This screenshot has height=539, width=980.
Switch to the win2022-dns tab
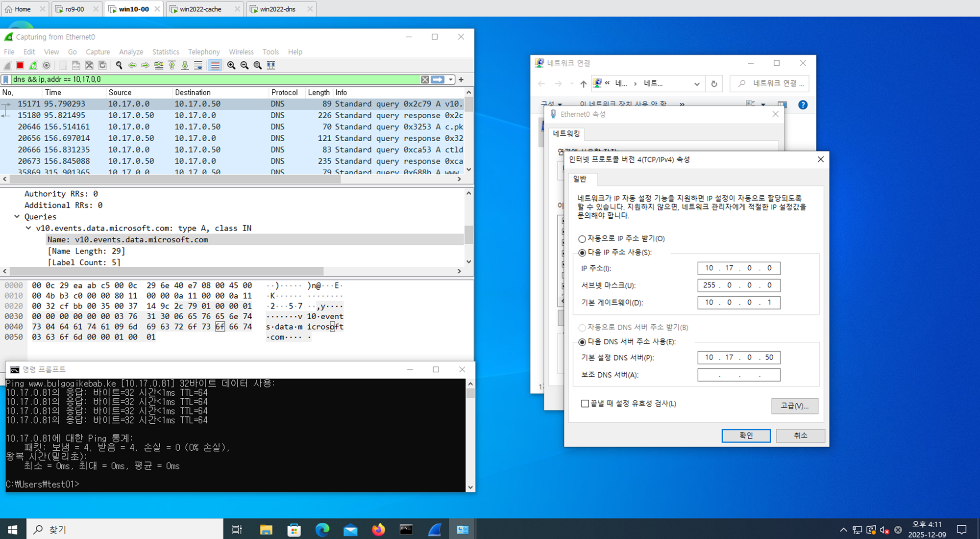point(277,9)
